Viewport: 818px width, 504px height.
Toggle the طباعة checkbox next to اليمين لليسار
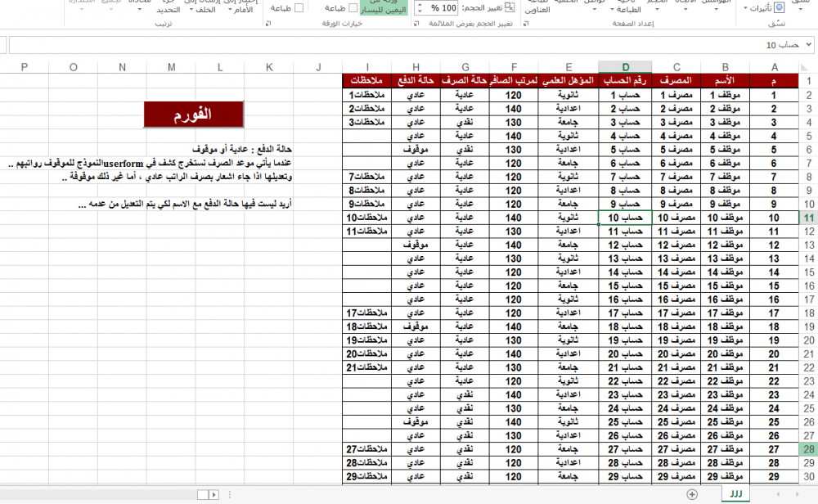click(x=353, y=8)
